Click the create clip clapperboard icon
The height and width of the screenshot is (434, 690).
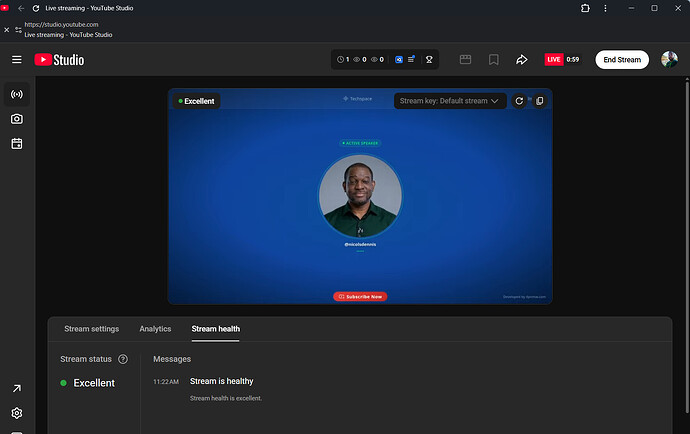pyautogui.click(x=465, y=59)
